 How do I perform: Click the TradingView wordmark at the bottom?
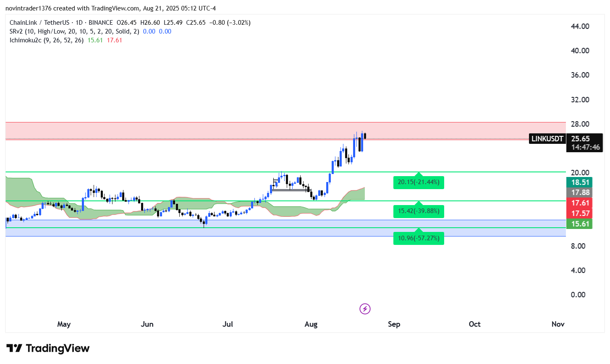58,348
